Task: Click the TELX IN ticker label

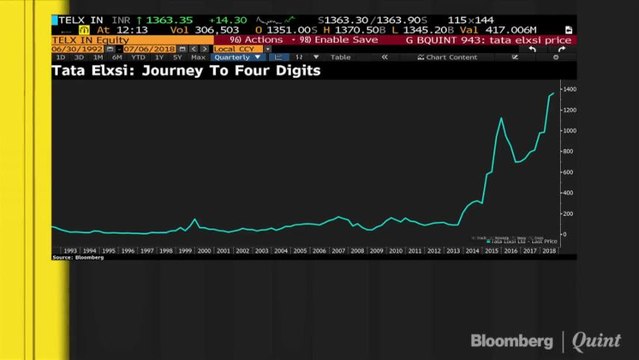Action: click(x=81, y=20)
